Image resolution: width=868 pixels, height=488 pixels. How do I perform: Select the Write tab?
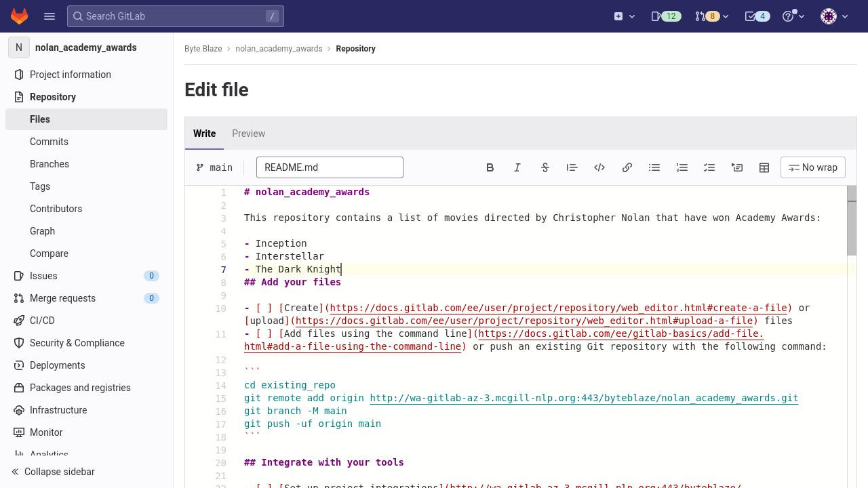tap(204, 134)
